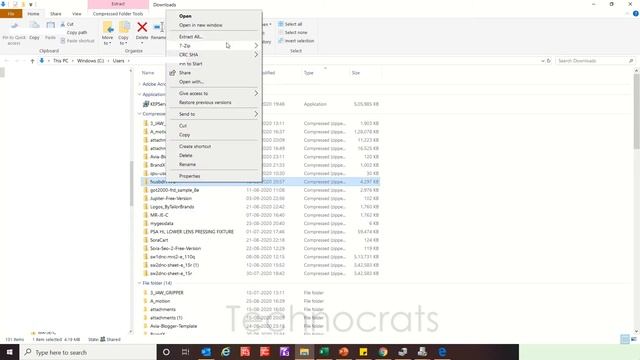
Task: Click the ribbon Cut scissors button
Action: 67,24
